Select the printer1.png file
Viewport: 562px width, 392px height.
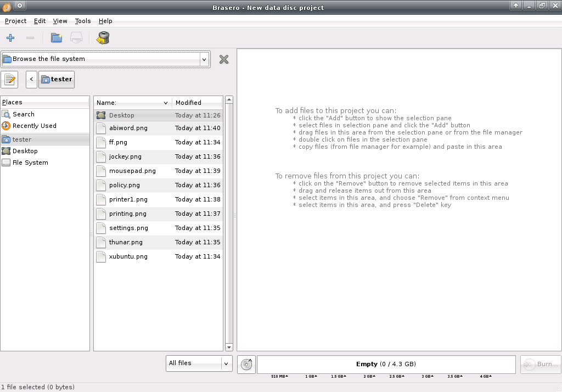tap(159, 200)
